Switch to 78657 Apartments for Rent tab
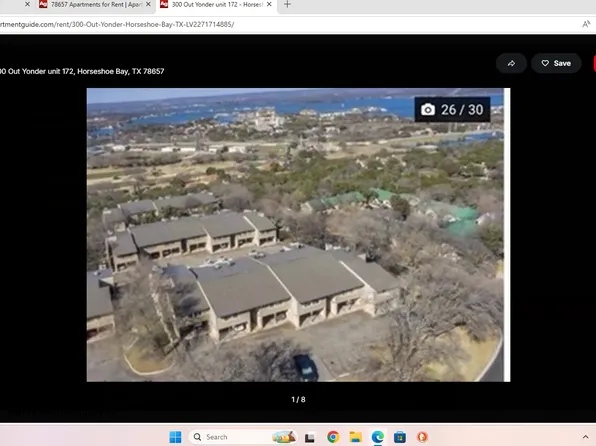Viewport: 596px width, 446px height. (x=95, y=5)
